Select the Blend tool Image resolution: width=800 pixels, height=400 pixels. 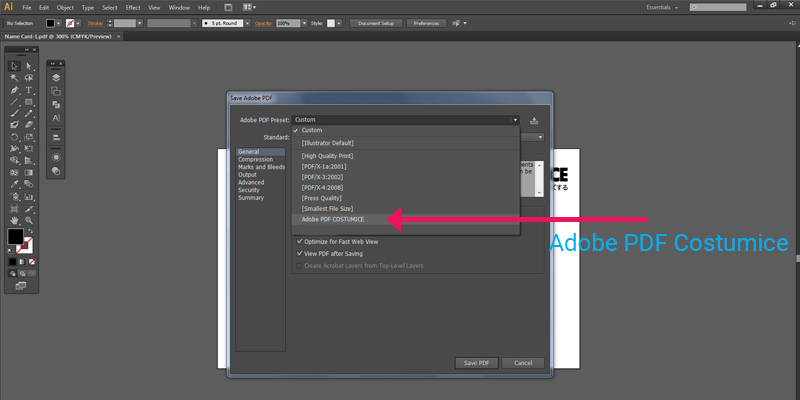coord(29,185)
